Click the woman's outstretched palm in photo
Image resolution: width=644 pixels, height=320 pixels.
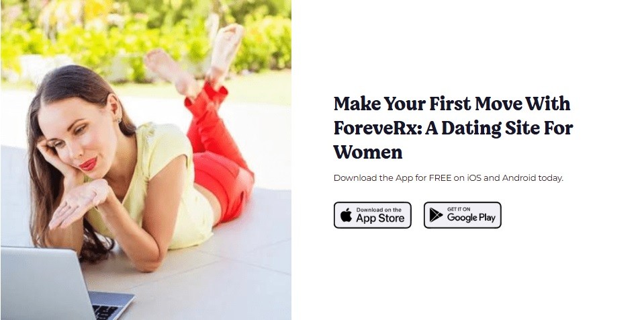(78, 203)
